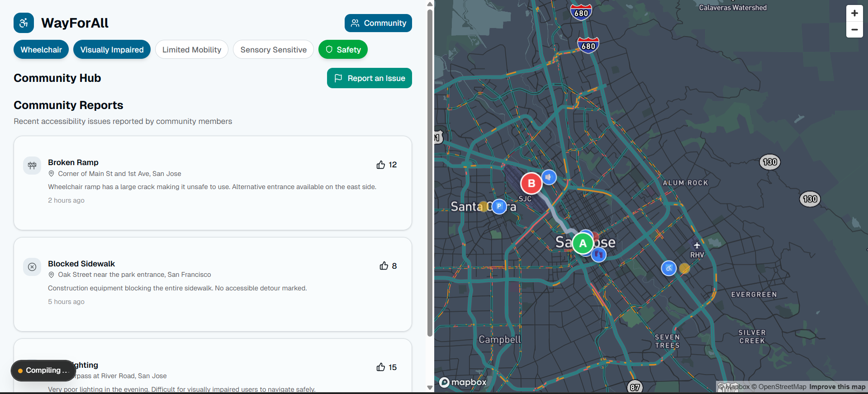Click '5 hours ago' timestamp
This screenshot has width=868, height=394.
[x=66, y=302]
